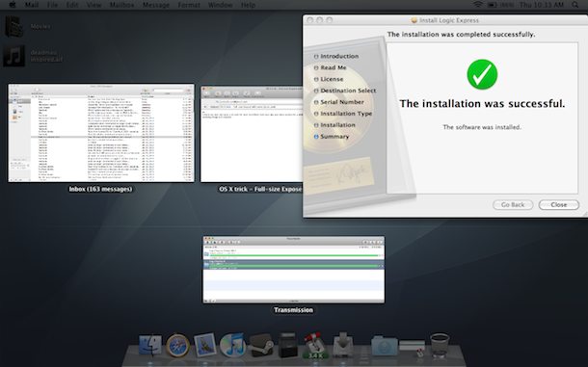588x367 pixels.
Task: Select the music file desktop icon
Action: pyautogui.click(x=14, y=56)
